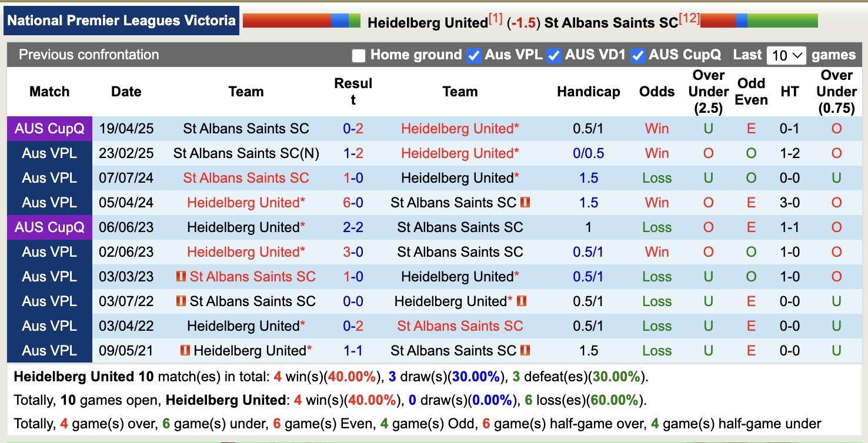This screenshot has height=443, width=868.
Task: Select the purple AUS CupQ label on the 19/04/25 row
Action: click(x=49, y=128)
